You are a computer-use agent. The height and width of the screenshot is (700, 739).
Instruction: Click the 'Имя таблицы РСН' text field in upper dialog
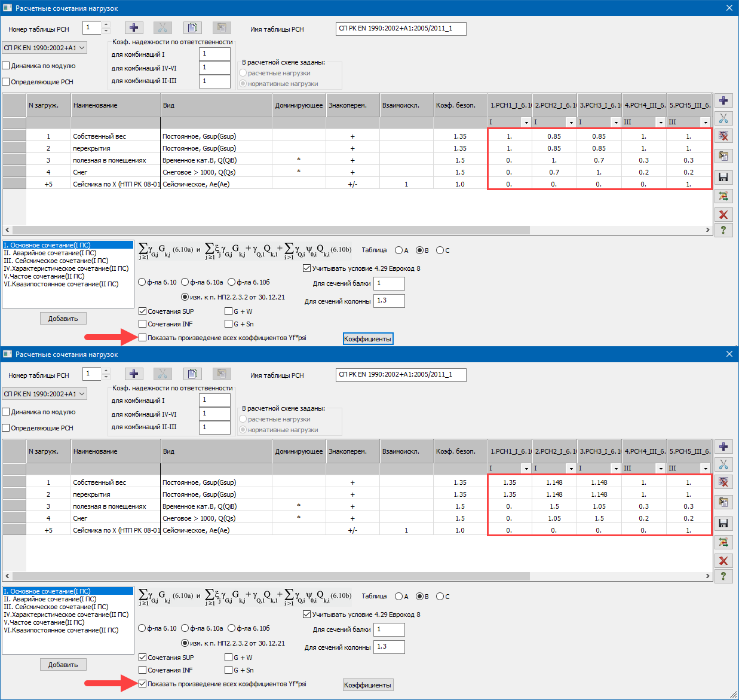(x=400, y=29)
